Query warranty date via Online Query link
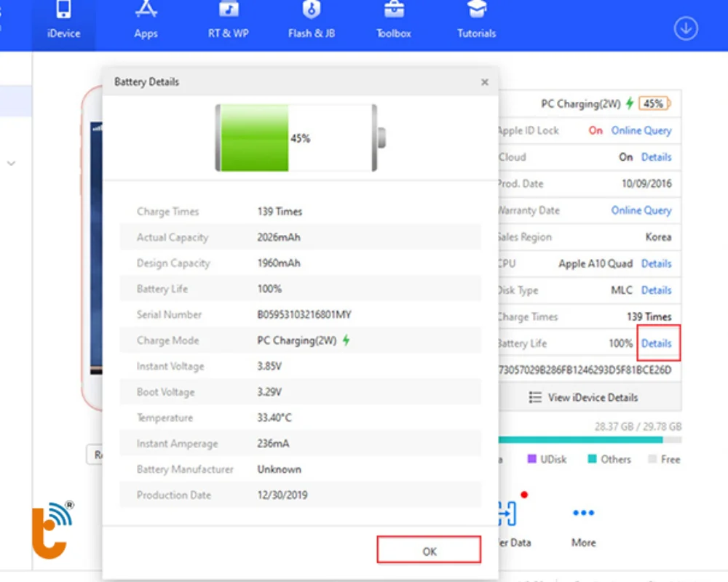The width and height of the screenshot is (728, 582). pyautogui.click(x=641, y=210)
